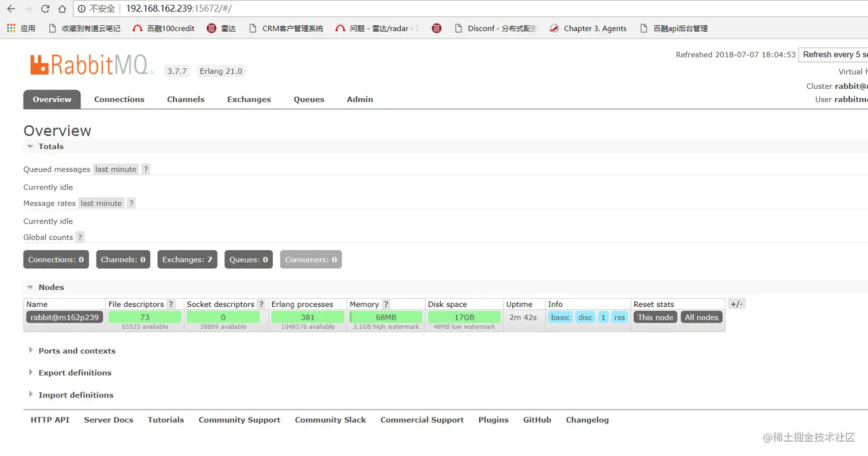Open the Disconf bookmark

tap(495, 28)
